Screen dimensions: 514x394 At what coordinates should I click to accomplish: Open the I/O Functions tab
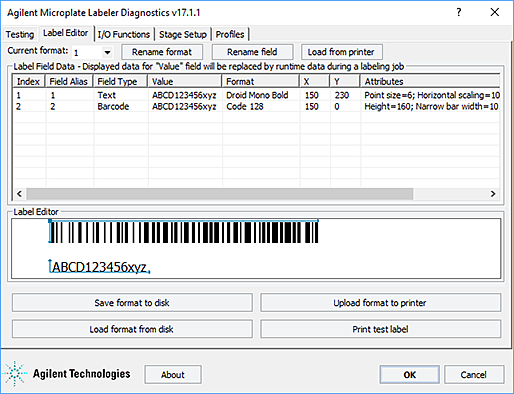(x=124, y=34)
